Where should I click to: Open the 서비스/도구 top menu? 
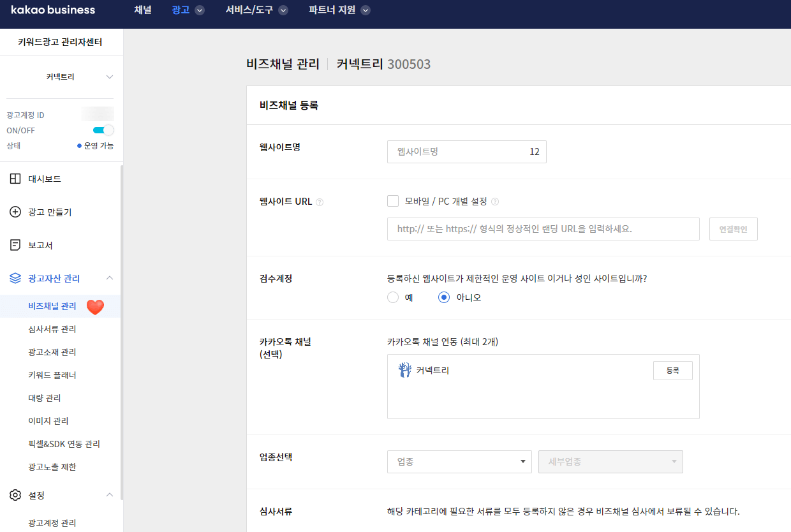[249, 10]
